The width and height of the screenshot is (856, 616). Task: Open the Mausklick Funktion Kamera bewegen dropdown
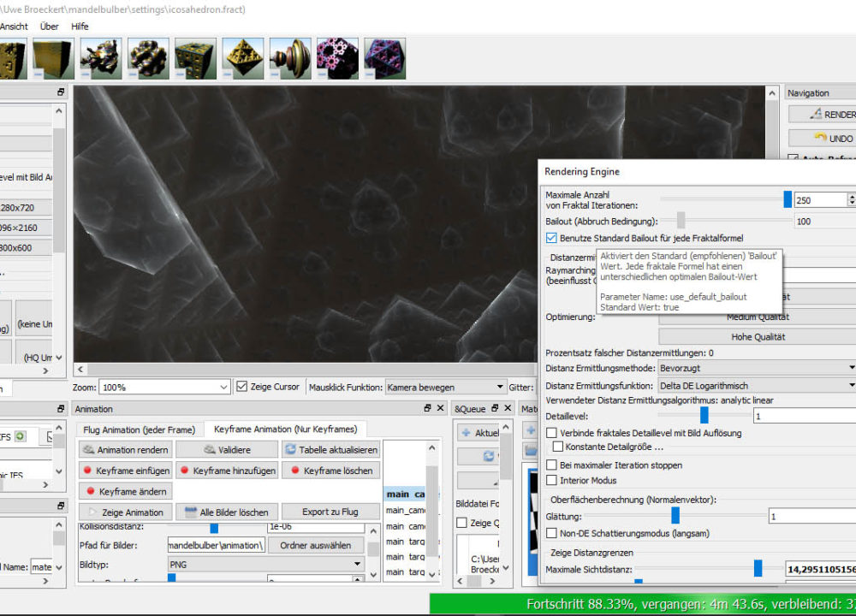(x=445, y=387)
